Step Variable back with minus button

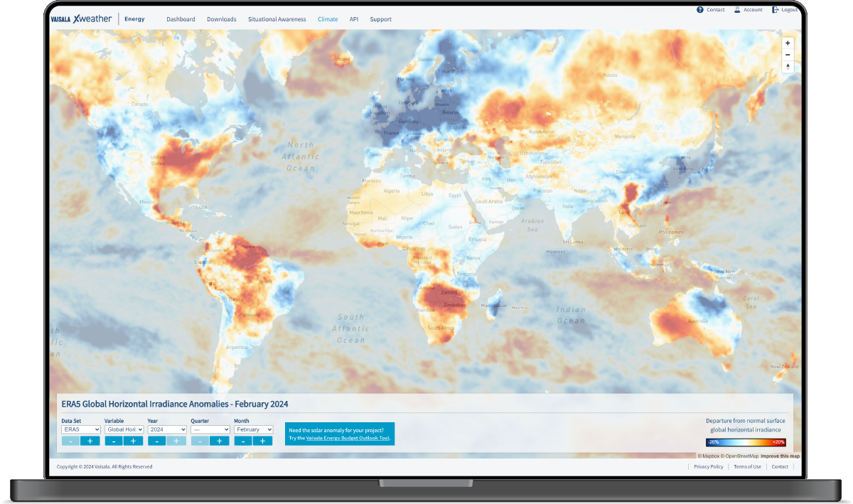(114, 441)
